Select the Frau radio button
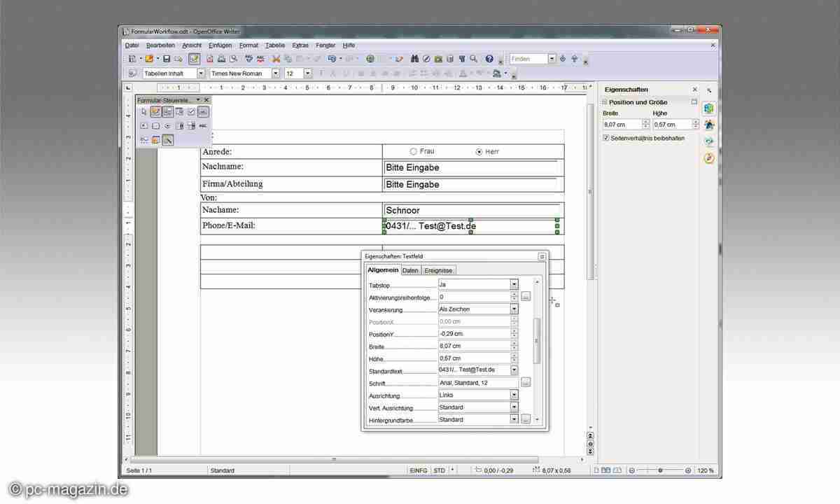The height and width of the screenshot is (504, 840). coord(413,151)
